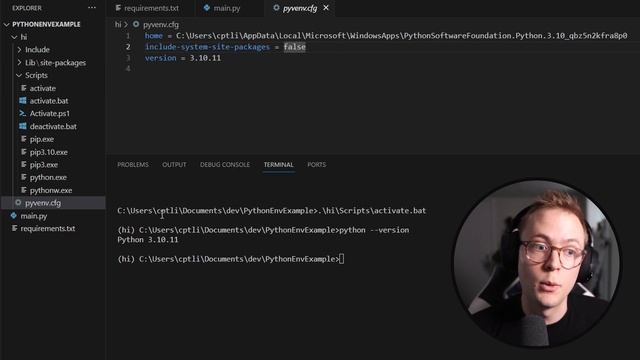Open requirements.txt from the explorer
This screenshot has width=640, height=360.
click(48, 229)
